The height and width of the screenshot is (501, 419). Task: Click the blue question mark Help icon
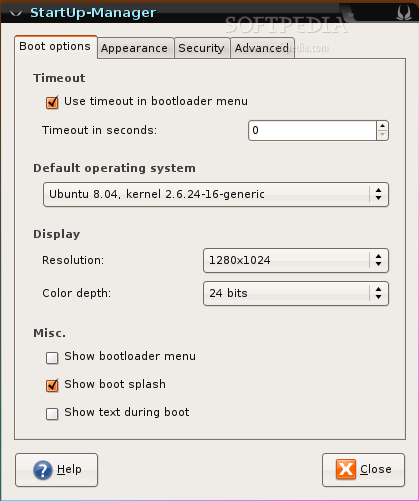point(43,470)
